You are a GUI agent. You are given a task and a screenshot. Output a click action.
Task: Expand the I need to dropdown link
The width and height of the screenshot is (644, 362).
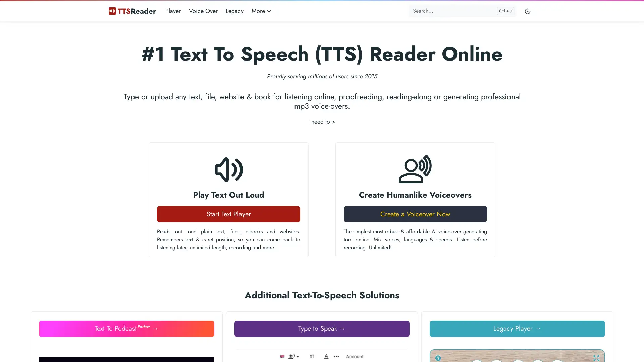(x=322, y=122)
